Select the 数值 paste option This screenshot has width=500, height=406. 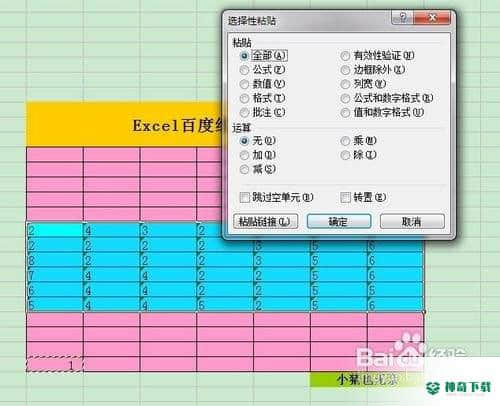tap(244, 84)
